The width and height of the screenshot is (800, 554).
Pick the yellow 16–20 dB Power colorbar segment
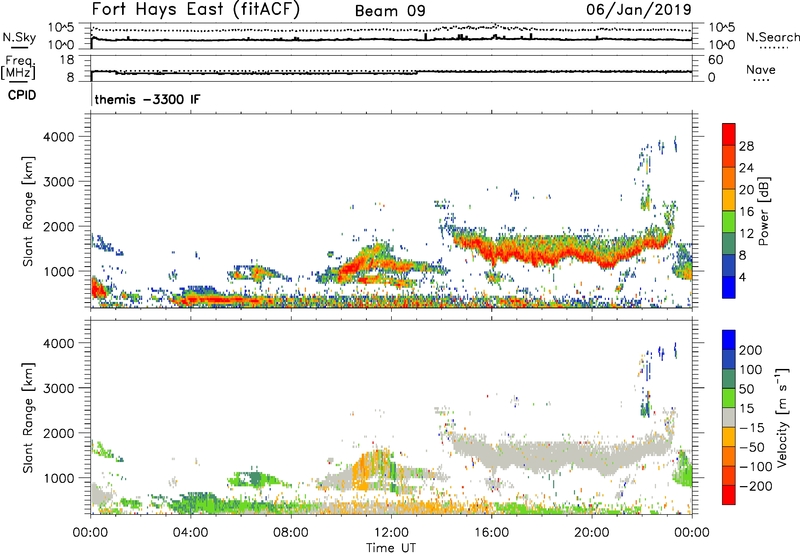tap(729, 199)
